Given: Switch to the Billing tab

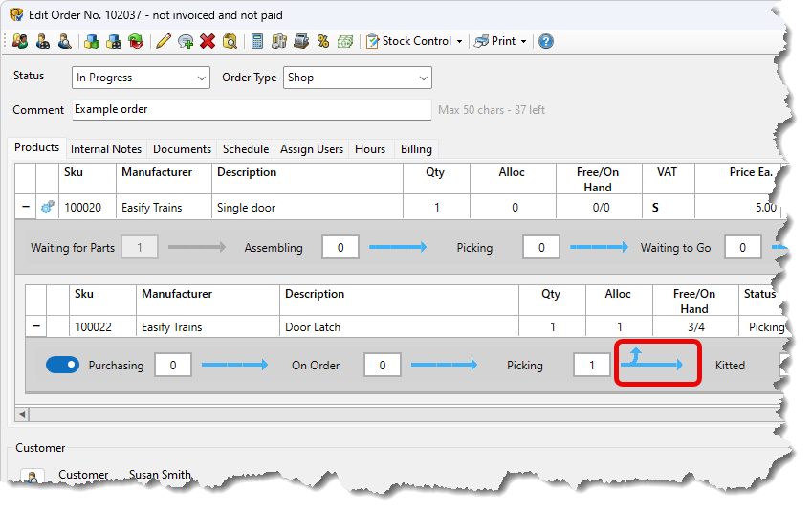Looking at the screenshot, I should coord(416,149).
